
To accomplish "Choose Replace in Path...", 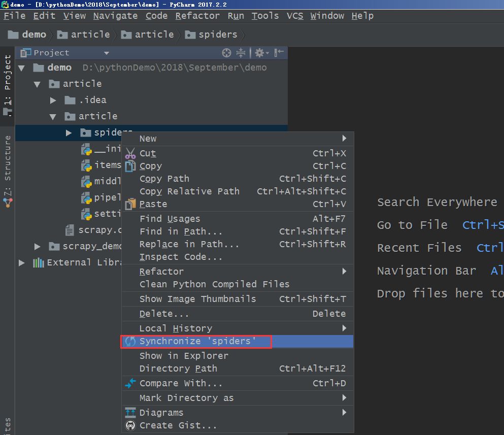I will [238, 244].
